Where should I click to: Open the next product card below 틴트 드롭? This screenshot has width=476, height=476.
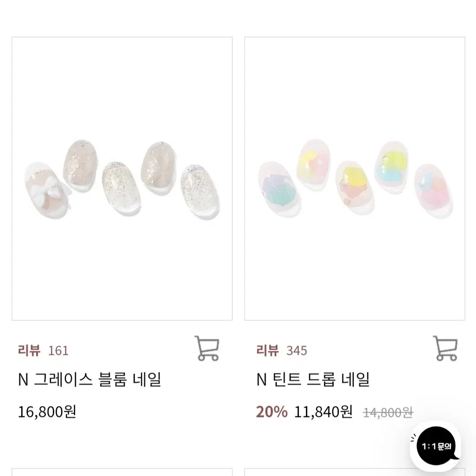354,472
